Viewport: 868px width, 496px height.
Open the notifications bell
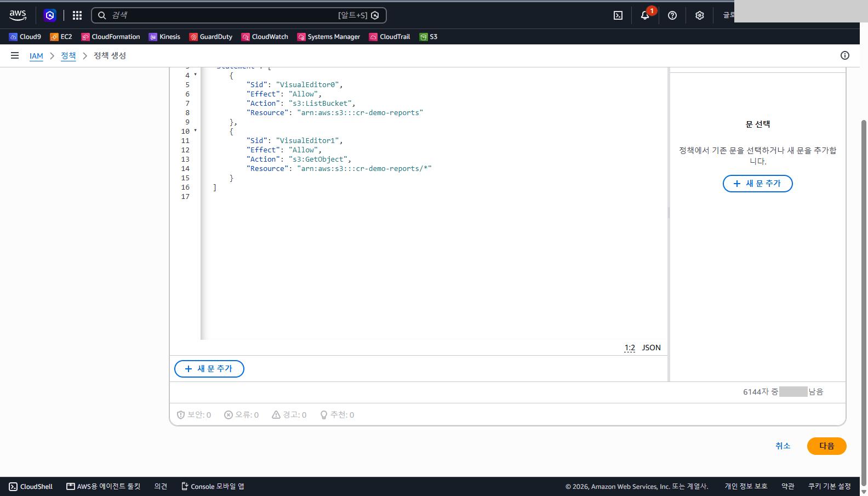click(645, 15)
